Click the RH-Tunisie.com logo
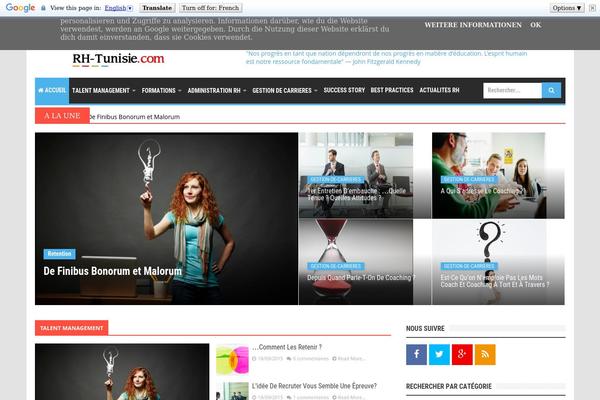 click(x=118, y=59)
